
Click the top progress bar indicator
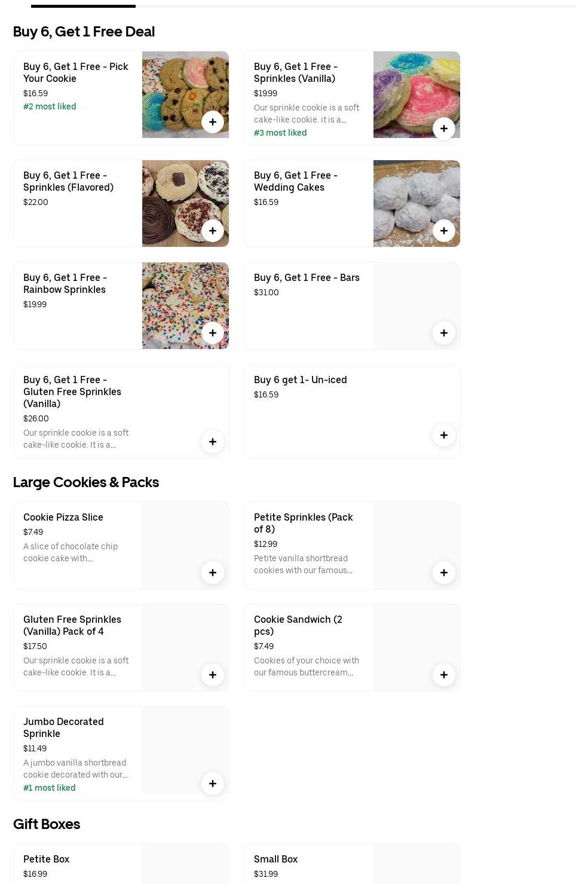tap(83, 6)
